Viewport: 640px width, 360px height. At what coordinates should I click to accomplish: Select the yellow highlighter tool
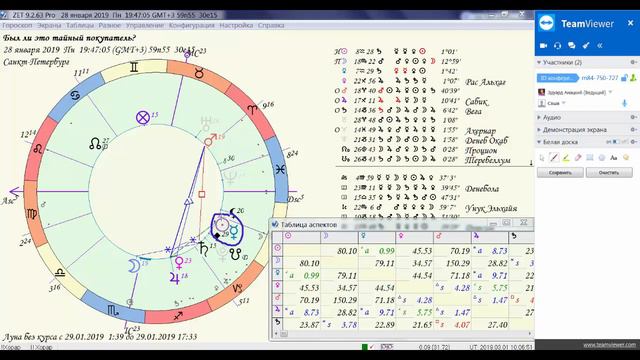point(566,158)
